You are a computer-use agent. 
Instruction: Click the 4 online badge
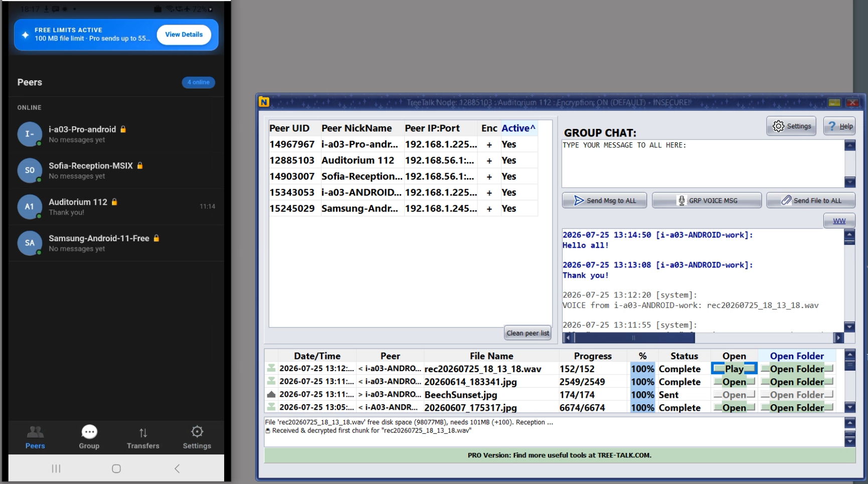pos(198,82)
